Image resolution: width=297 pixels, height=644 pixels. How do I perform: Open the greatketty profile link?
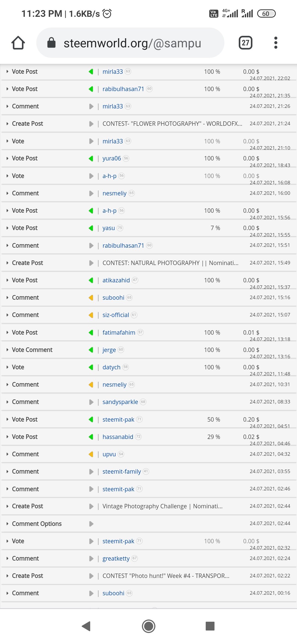[x=116, y=558]
